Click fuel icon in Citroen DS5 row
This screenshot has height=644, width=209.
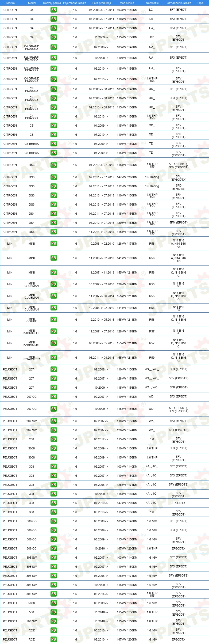pos(53,232)
